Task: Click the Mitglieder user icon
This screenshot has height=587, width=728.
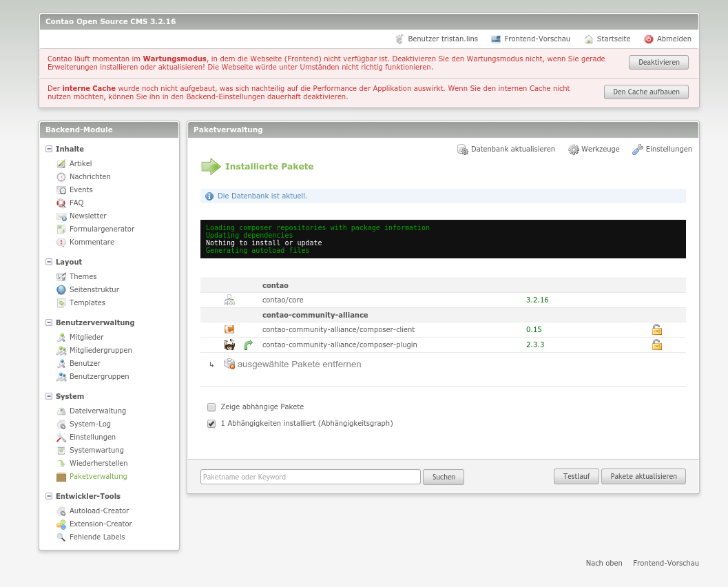Action: pos(61,337)
